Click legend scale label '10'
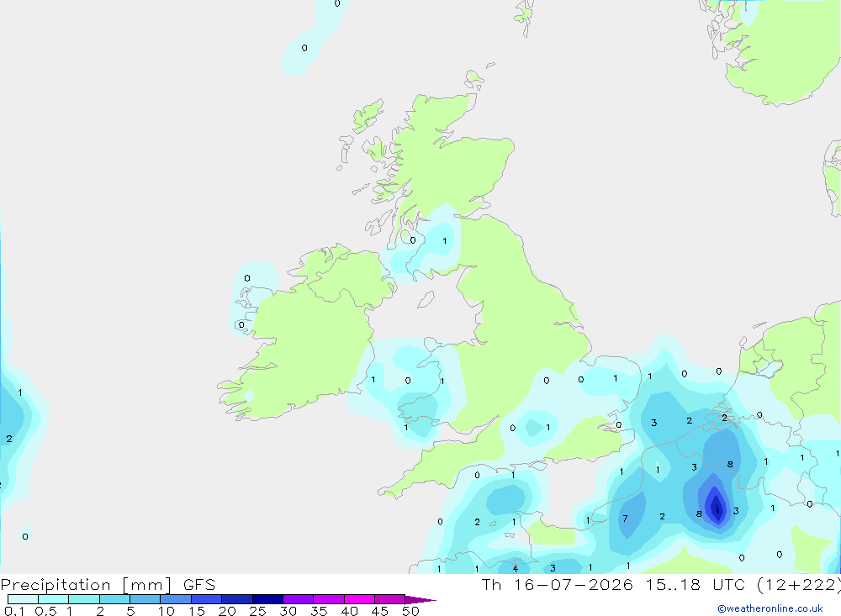The image size is (841, 616). tap(167, 611)
